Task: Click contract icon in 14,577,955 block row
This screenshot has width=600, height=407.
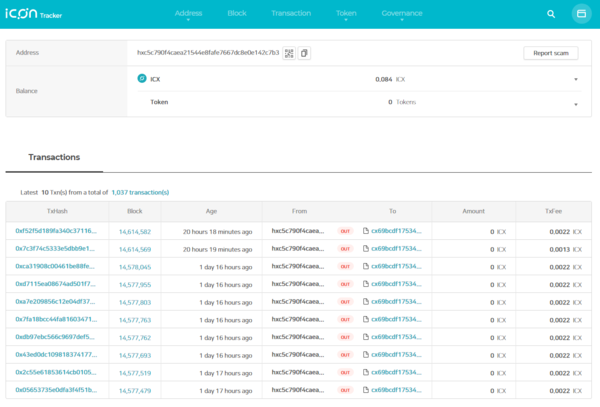Action: [x=365, y=284]
